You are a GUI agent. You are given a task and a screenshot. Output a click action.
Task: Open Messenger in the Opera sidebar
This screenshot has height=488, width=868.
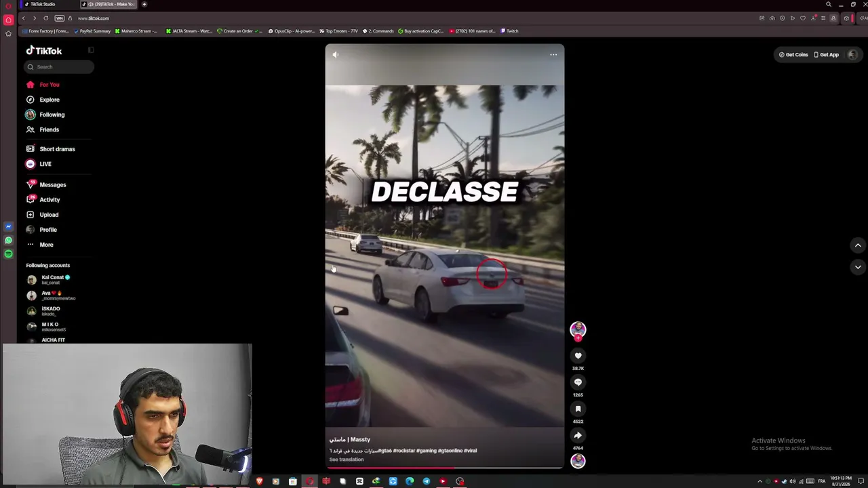[8, 226]
